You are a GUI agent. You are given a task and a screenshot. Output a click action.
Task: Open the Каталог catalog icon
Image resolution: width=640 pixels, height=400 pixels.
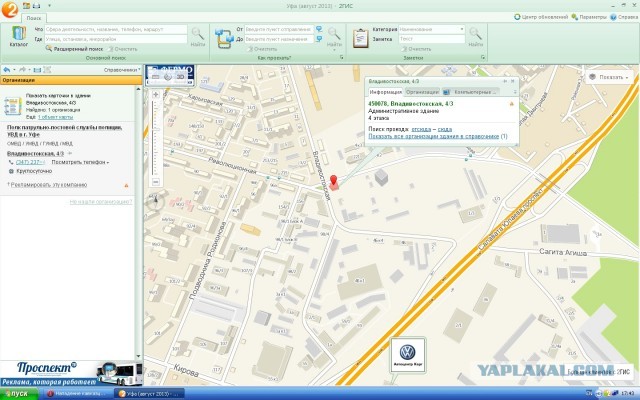18,36
